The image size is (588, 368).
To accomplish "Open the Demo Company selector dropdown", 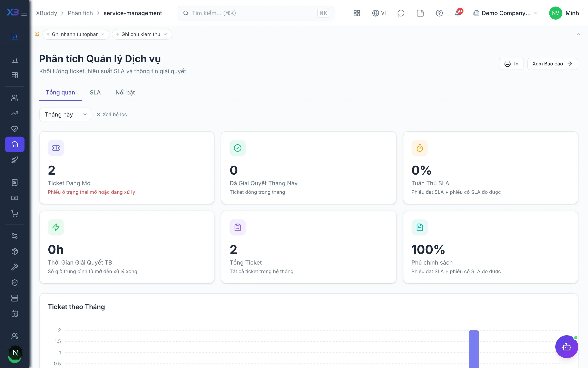I will click(506, 13).
